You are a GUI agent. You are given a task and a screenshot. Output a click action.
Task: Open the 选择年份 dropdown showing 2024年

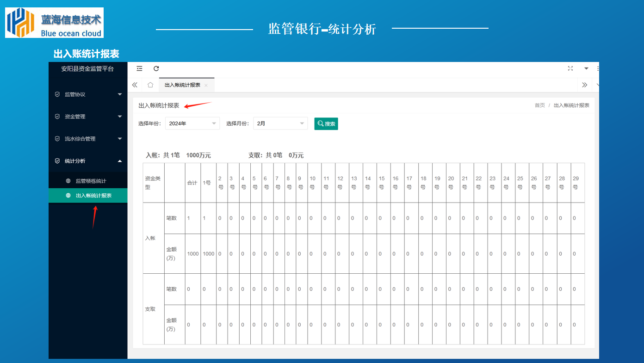(192, 123)
